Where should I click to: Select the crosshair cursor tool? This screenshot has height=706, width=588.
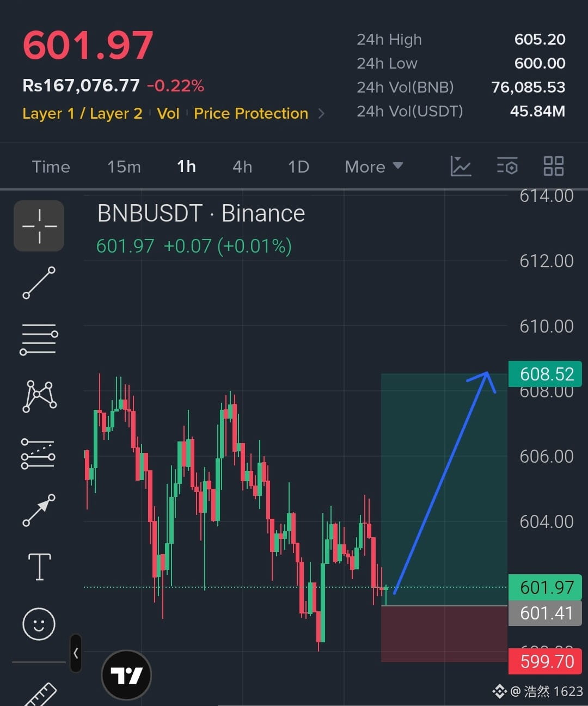[x=39, y=226]
